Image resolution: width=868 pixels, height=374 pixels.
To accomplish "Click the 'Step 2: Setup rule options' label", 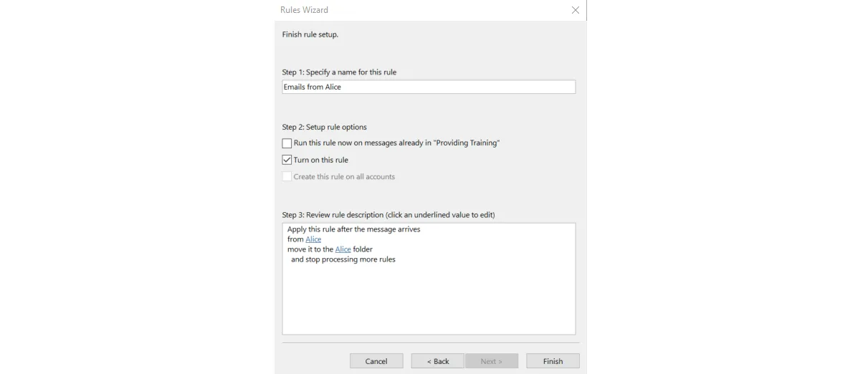I will (324, 127).
